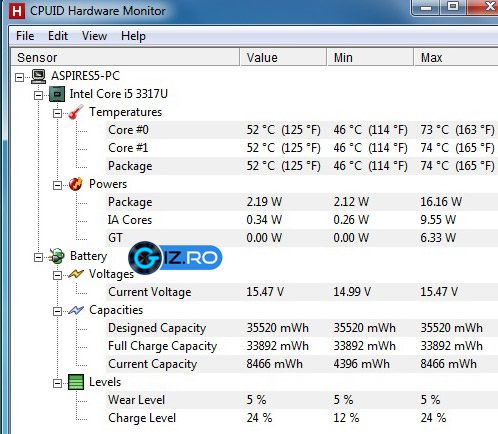The image size is (498, 434).
Task: Select the GT power row
Action: [x=302, y=238]
